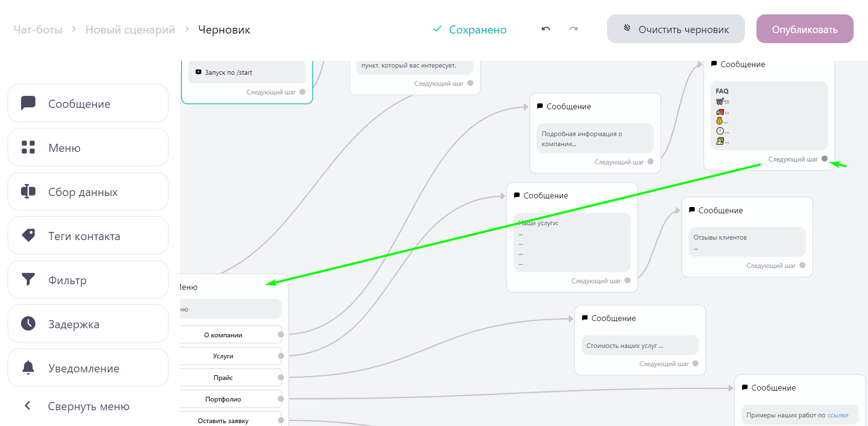
Task: Click message icon of the FAQ node
Action: pyautogui.click(x=714, y=64)
